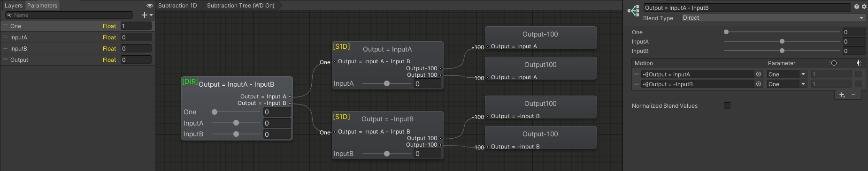
Task: Grab the drag handle of the InputA parameter
Action: pyautogui.click(x=5, y=37)
